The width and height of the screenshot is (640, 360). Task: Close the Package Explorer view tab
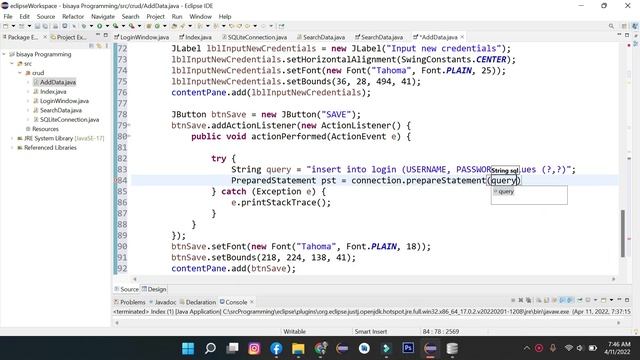(45, 37)
